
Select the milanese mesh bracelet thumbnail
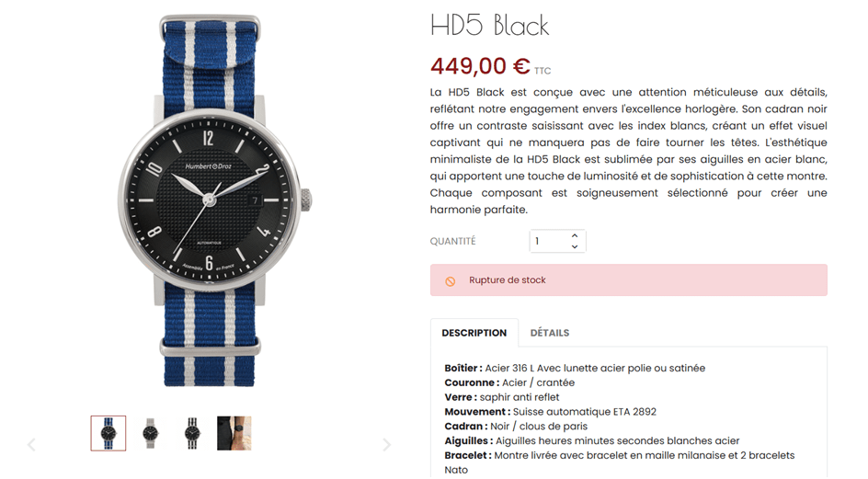150,433
